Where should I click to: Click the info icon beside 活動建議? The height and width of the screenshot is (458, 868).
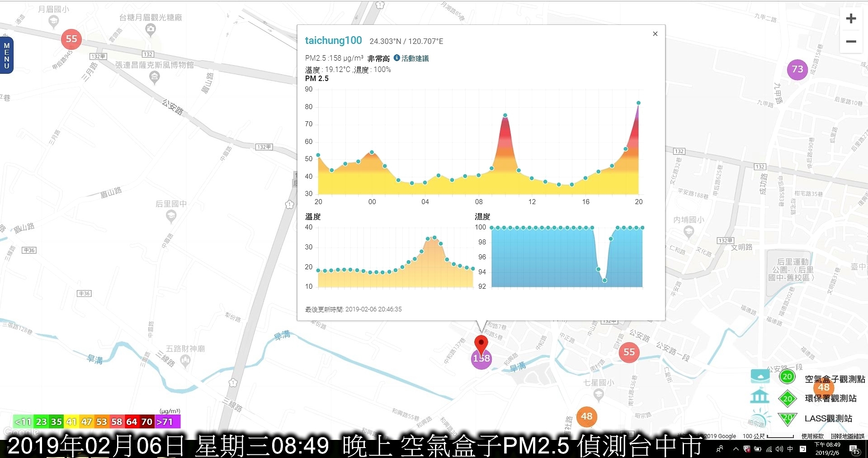pyautogui.click(x=397, y=58)
